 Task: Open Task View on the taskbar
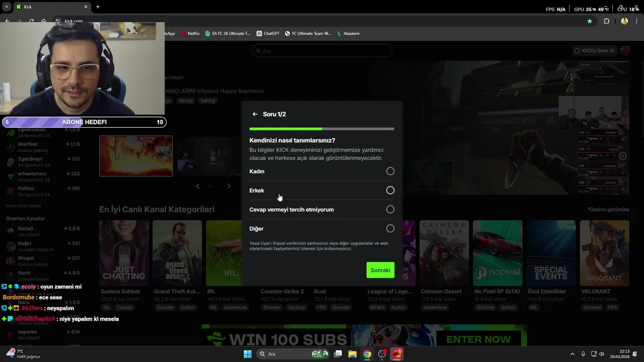pyautogui.click(x=338, y=354)
